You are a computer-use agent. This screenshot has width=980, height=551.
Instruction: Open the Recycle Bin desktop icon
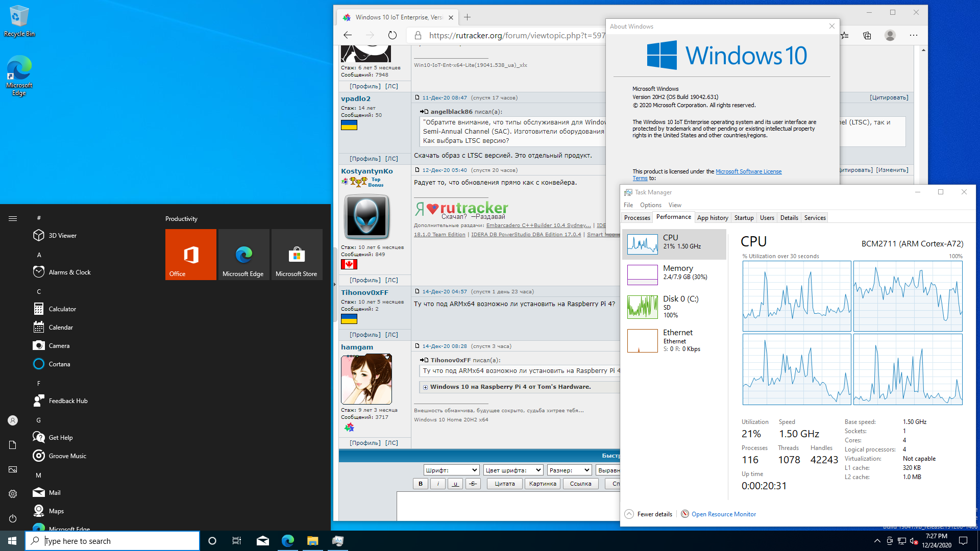tap(19, 21)
